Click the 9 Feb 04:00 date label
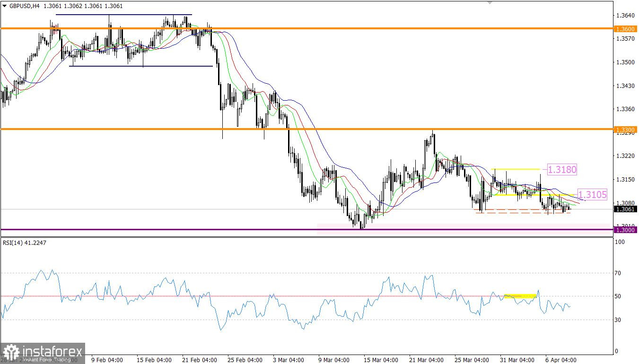Viewport: 639px width, 364px height. 107,360
